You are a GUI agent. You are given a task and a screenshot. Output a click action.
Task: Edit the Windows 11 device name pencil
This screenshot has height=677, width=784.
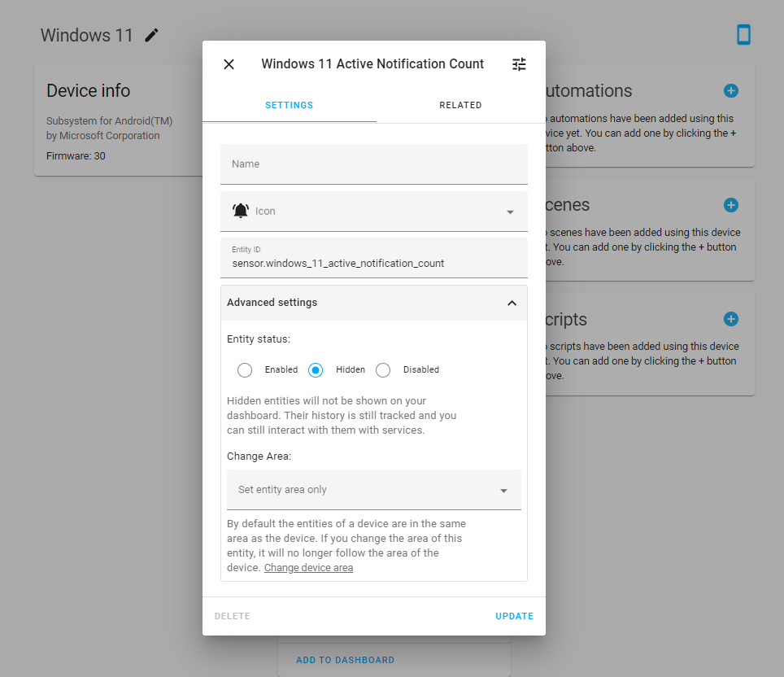(x=151, y=35)
